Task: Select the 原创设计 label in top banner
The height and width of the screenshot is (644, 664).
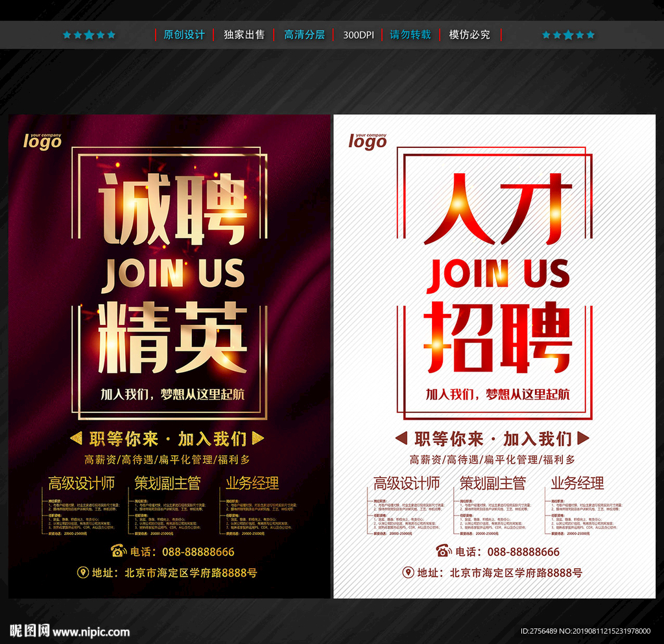Action: (x=184, y=35)
